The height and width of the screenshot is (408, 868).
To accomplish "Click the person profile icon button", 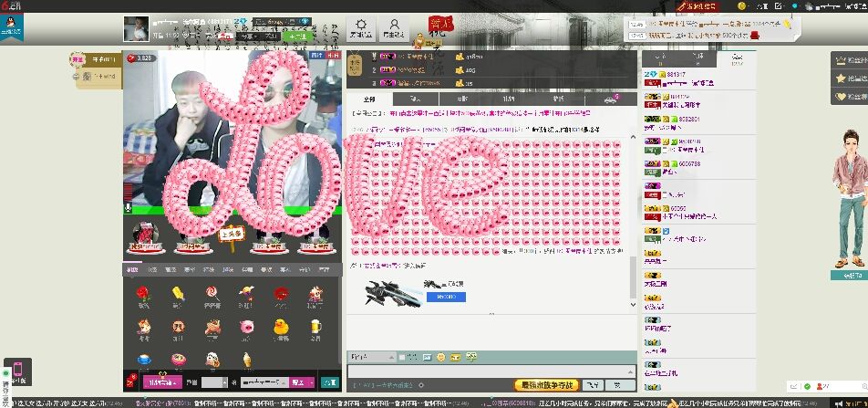I will coord(394,27).
